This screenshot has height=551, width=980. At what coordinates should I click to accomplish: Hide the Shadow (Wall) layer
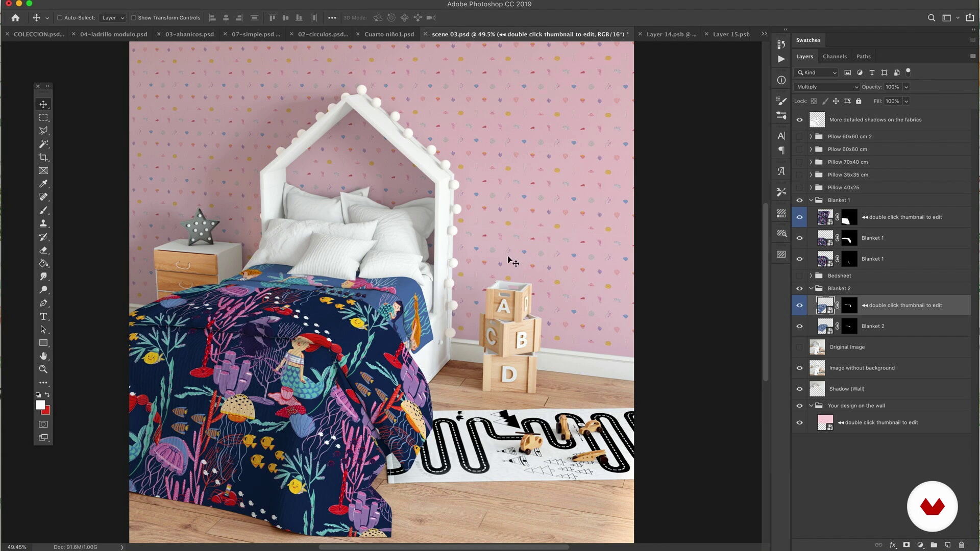[x=799, y=389]
